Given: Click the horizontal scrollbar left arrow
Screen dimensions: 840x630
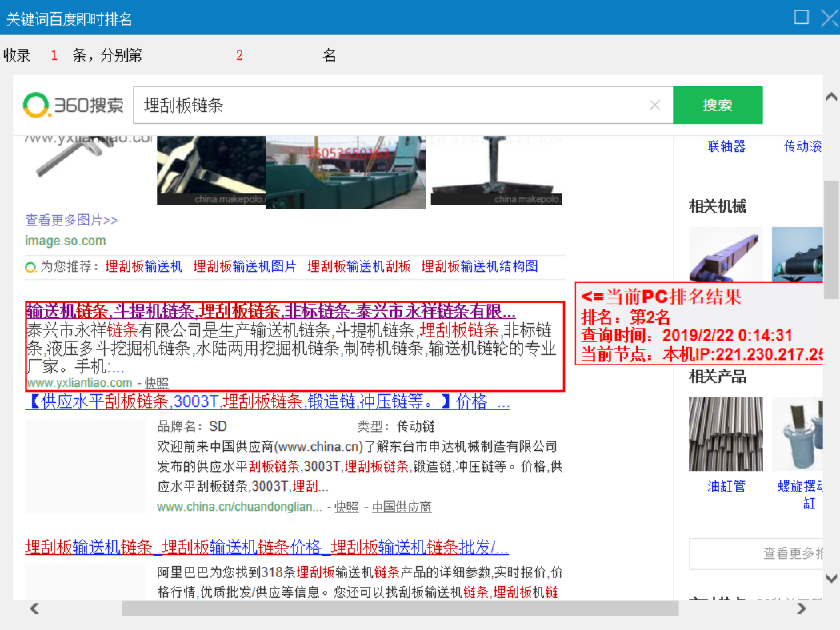Looking at the screenshot, I should (34, 608).
